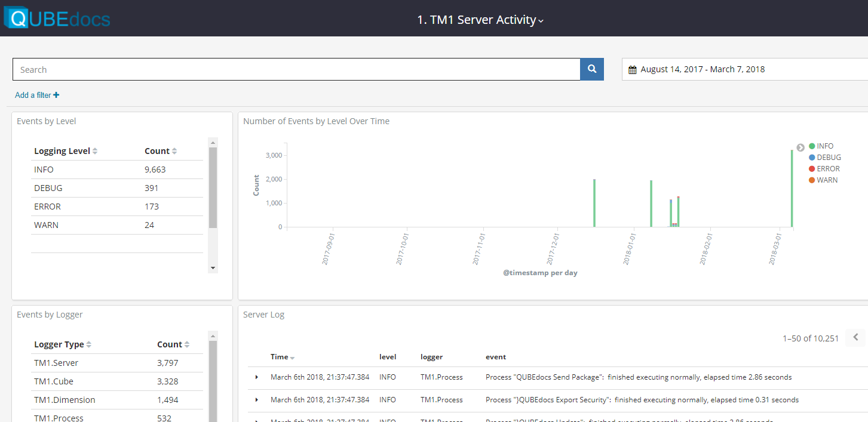
Task: Toggle ERROR series in chart legend
Action: point(824,169)
